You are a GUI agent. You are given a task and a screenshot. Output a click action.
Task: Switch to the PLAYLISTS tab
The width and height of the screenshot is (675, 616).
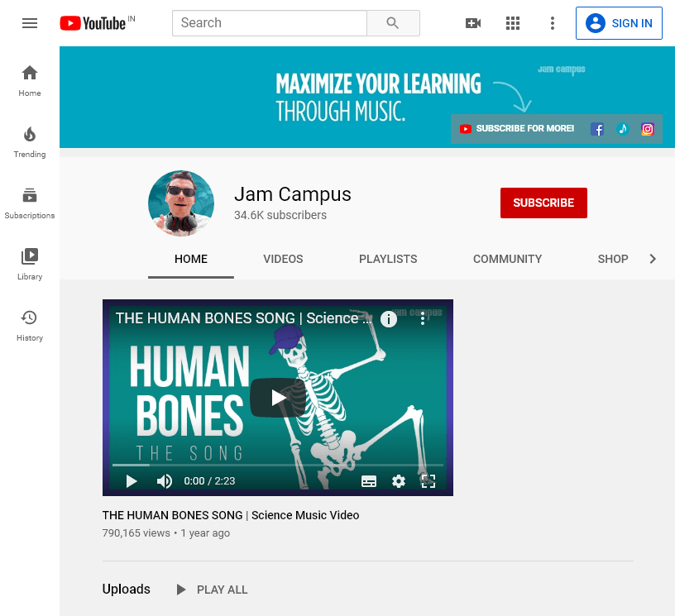coord(388,259)
